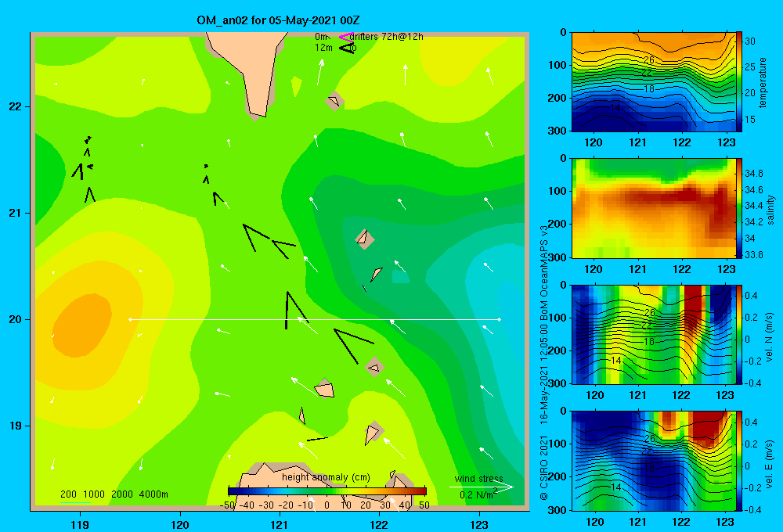Click the '34.8' salinity scale value
783x532 pixels.
point(753,173)
